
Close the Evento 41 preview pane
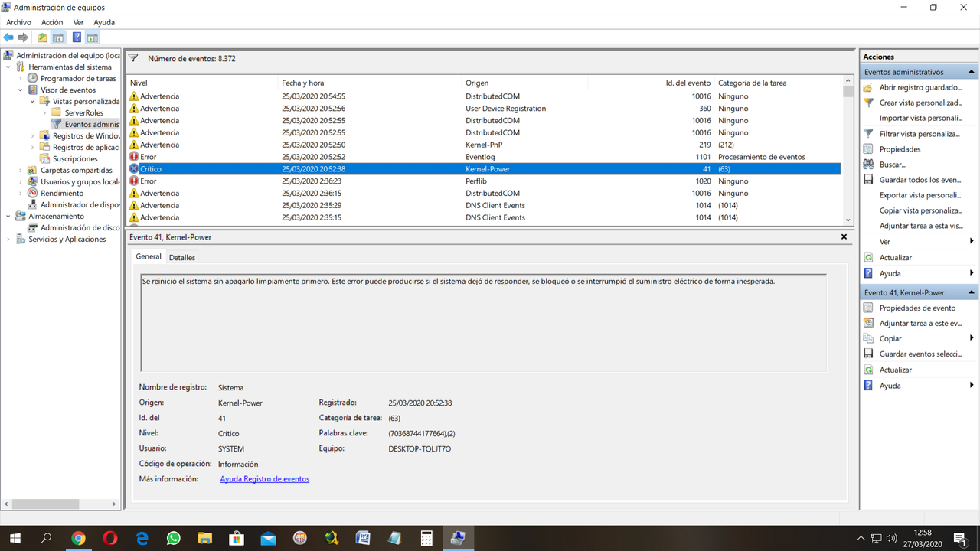[x=844, y=237]
